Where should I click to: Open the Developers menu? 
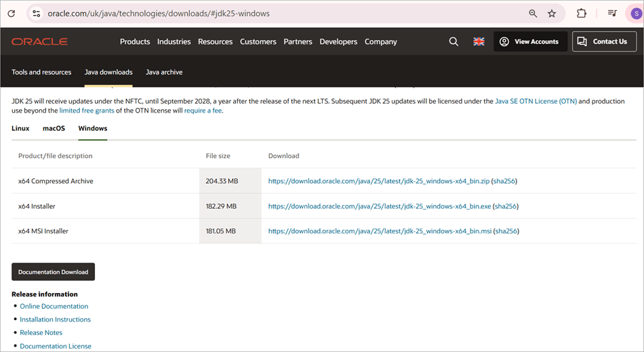338,41
